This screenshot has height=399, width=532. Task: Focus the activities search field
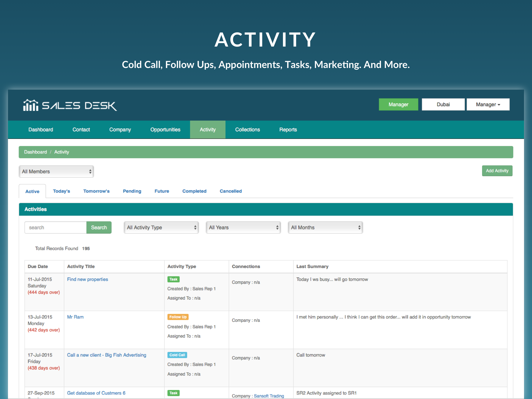pos(55,227)
